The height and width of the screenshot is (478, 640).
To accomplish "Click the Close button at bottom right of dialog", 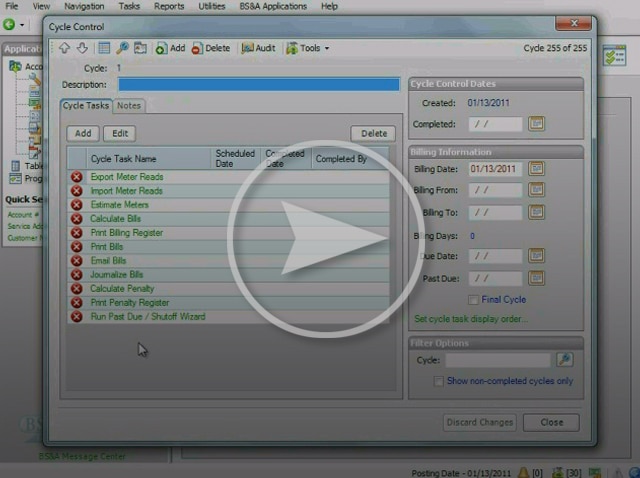I will (x=551, y=422).
